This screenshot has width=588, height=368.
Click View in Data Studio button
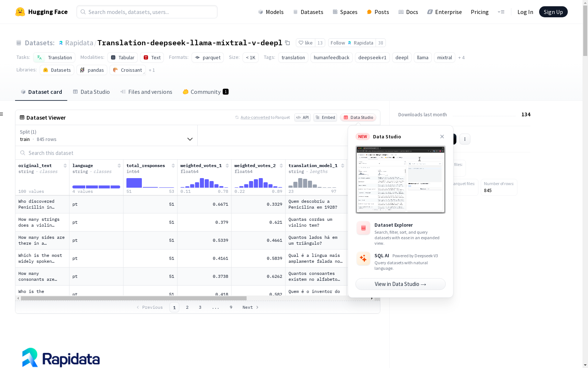coord(401,284)
